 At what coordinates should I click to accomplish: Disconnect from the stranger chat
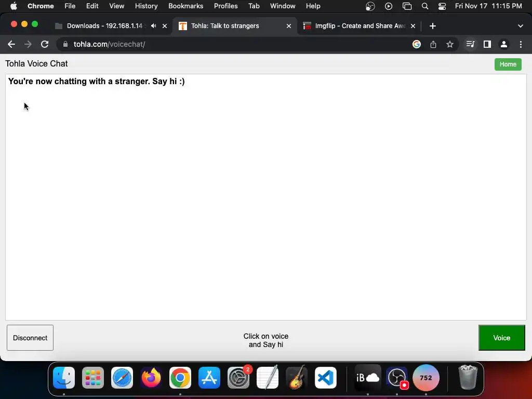(x=30, y=338)
